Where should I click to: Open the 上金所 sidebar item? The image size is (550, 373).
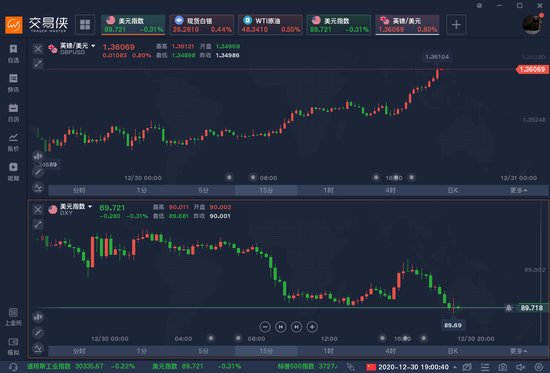[13, 317]
